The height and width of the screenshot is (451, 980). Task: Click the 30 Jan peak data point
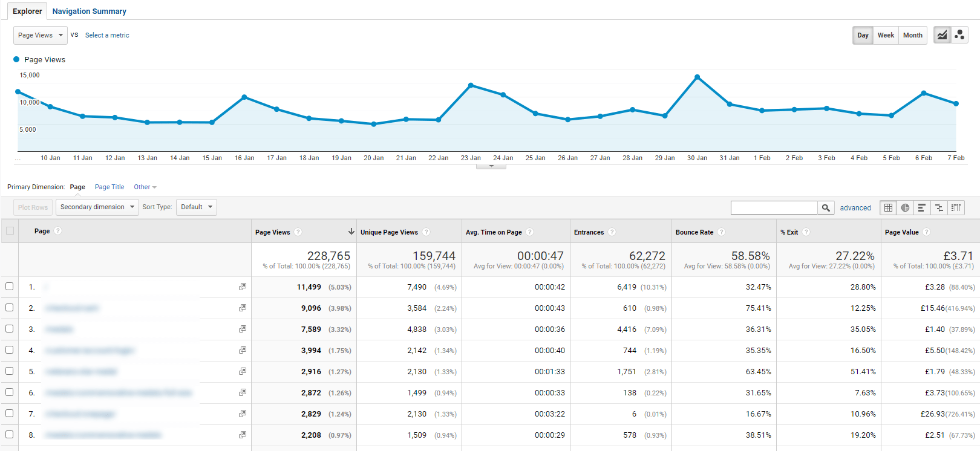point(697,77)
